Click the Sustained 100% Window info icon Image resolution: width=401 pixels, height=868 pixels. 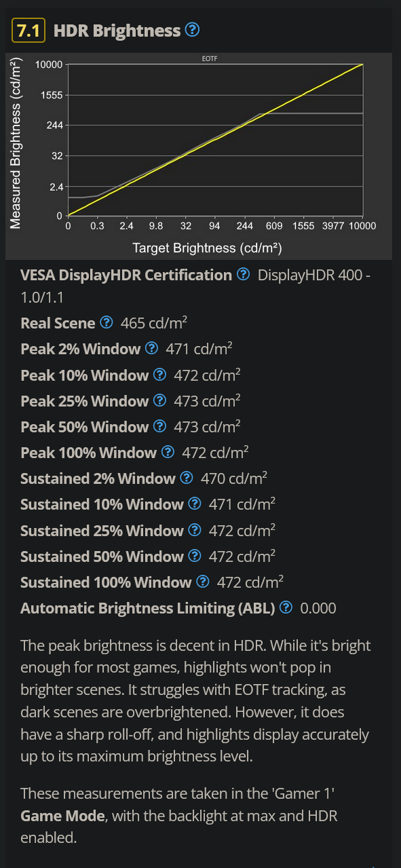tap(203, 582)
